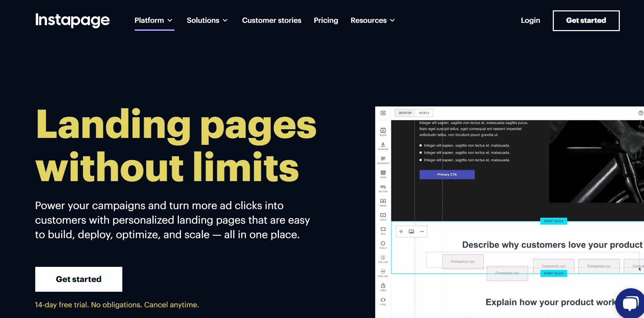Open the Solutions dropdown
Screen dimensions: 644x318
tap(207, 20)
